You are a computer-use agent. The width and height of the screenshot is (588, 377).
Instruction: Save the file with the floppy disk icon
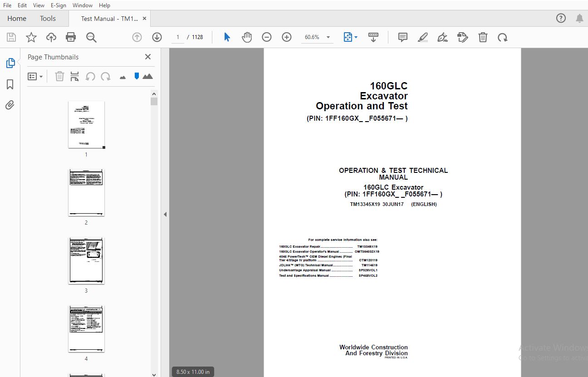click(11, 37)
